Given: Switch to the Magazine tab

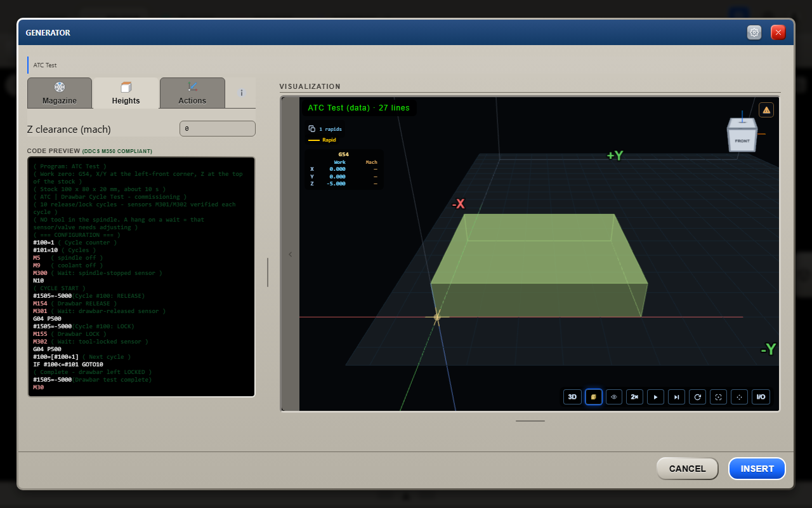Looking at the screenshot, I should point(60,93).
